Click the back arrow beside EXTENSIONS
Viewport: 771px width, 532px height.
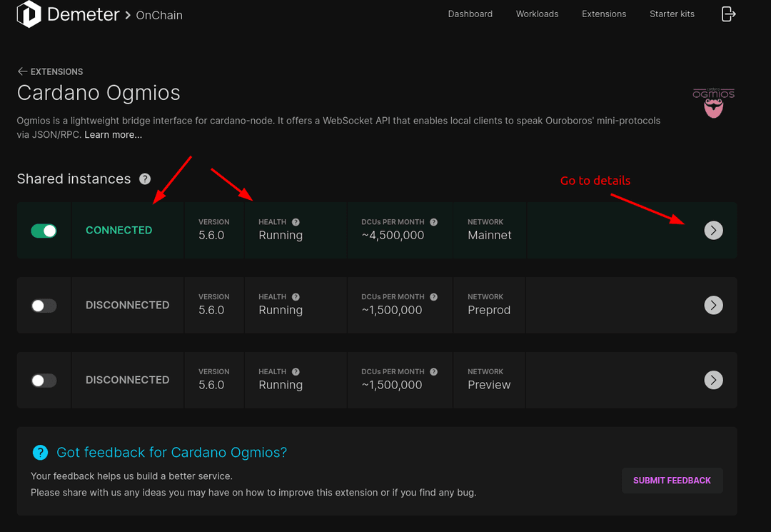click(x=22, y=72)
